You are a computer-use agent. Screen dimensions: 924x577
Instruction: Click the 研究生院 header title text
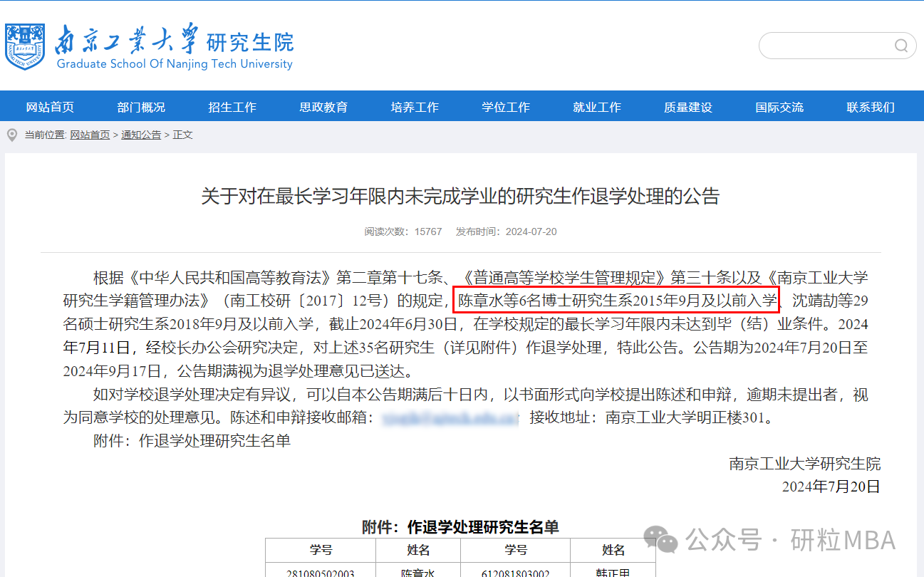coord(250,42)
